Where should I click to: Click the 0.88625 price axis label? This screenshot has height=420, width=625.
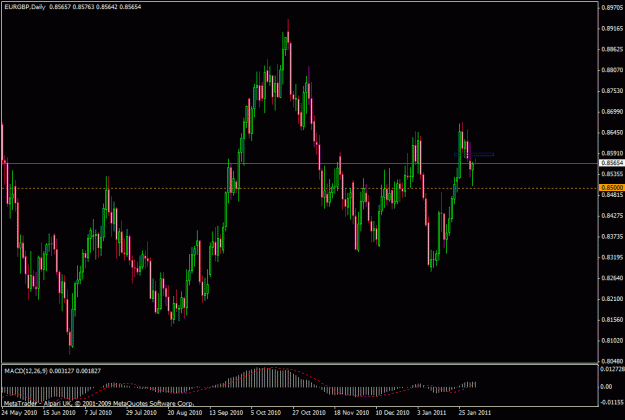point(612,49)
